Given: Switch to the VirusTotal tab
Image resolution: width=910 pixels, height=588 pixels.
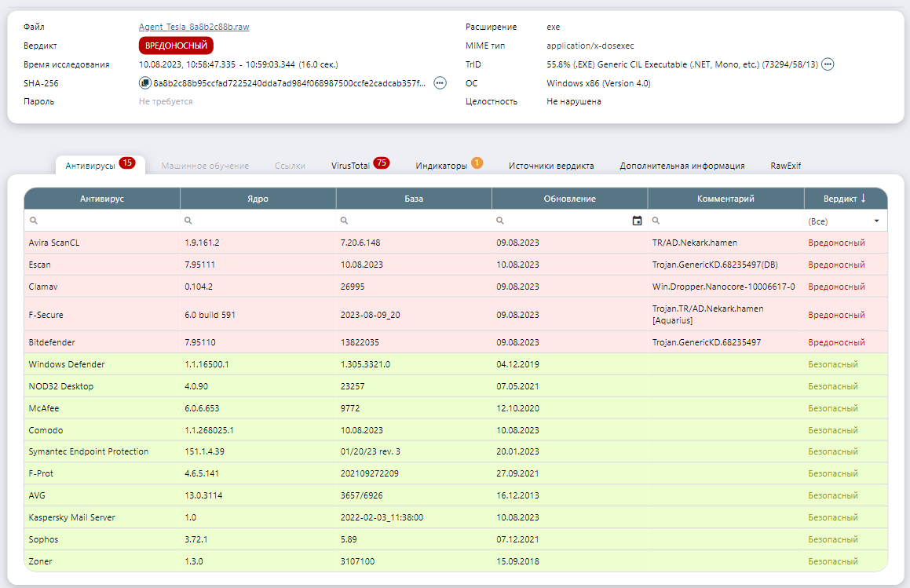Looking at the screenshot, I should 350,166.
